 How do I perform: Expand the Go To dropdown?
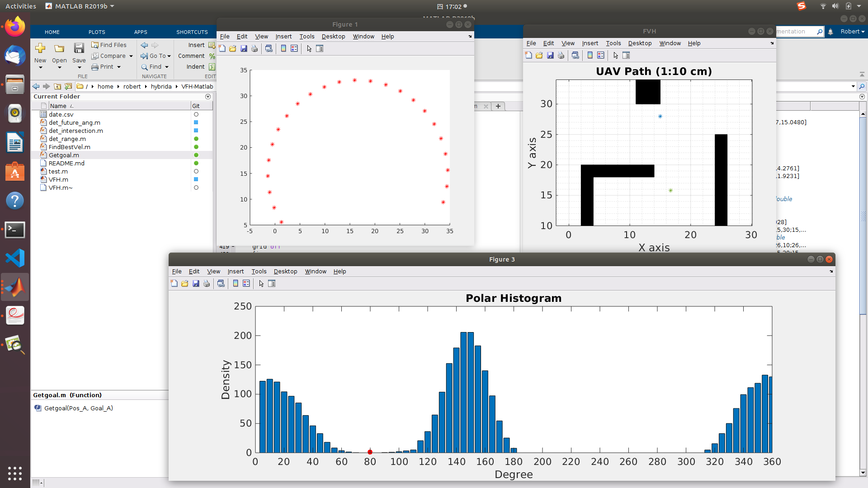169,56
